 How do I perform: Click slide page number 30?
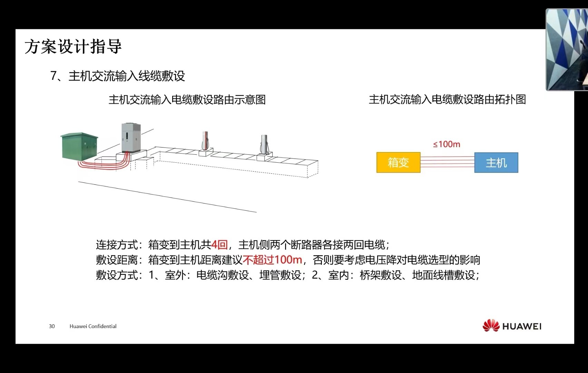pos(52,326)
